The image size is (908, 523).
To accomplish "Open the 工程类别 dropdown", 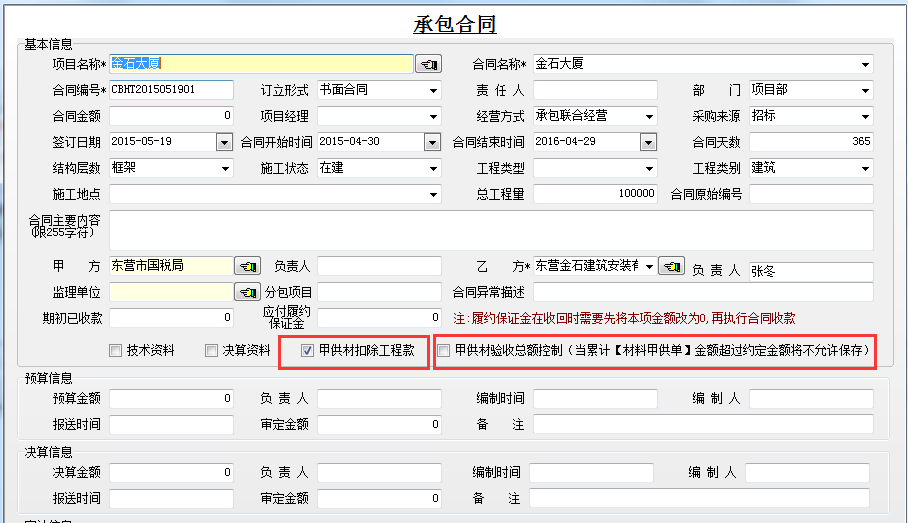I will coord(865,168).
